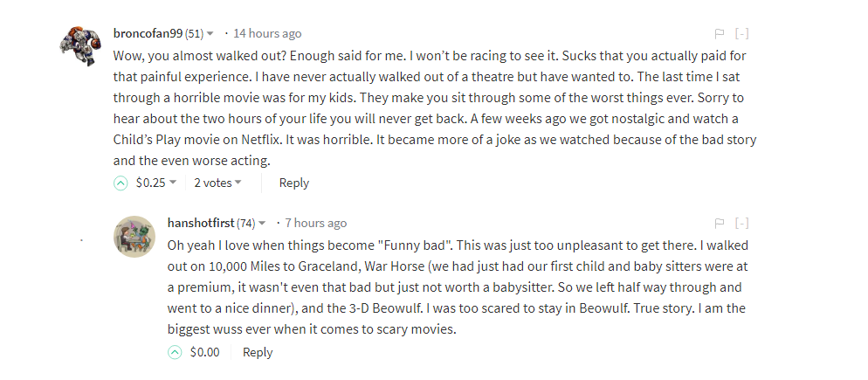The image size is (868, 380).
Task: Flag the hanshotfirst comment
Action: pos(720,224)
